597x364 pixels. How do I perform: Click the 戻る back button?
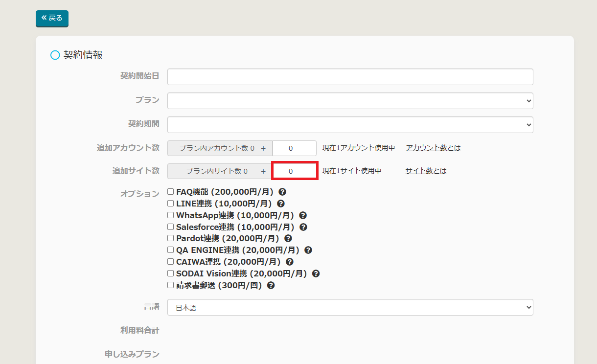click(52, 18)
